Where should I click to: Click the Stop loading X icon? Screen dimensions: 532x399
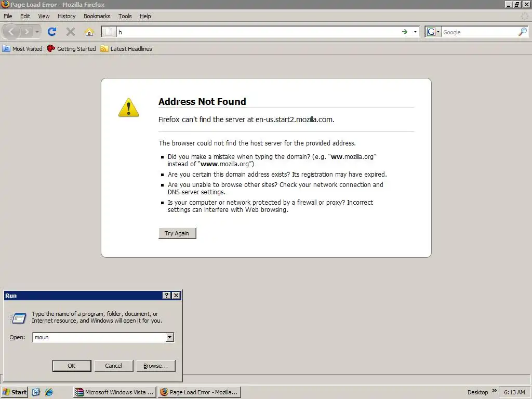(71, 32)
